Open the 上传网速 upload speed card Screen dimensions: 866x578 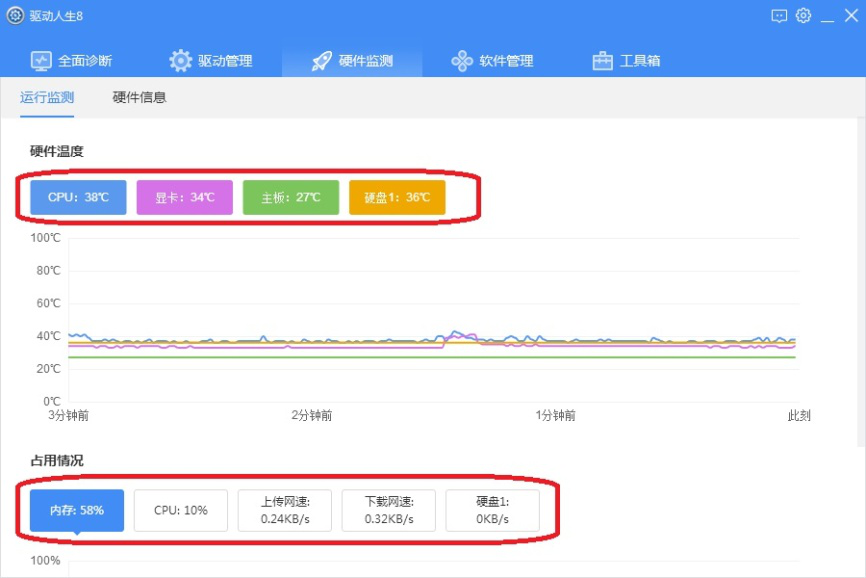(x=284, y=510)
